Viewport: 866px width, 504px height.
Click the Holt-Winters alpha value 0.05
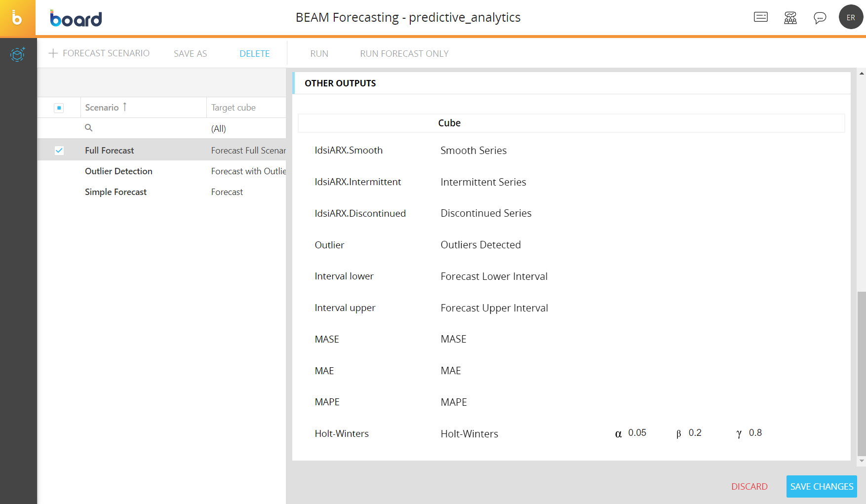click(x=637, y=433)
